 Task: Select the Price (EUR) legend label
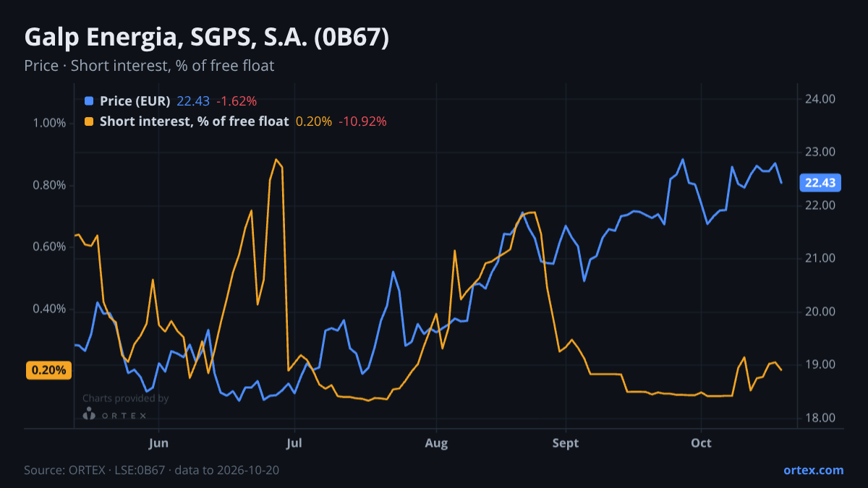pyautogui.click(x=135, y=100)
